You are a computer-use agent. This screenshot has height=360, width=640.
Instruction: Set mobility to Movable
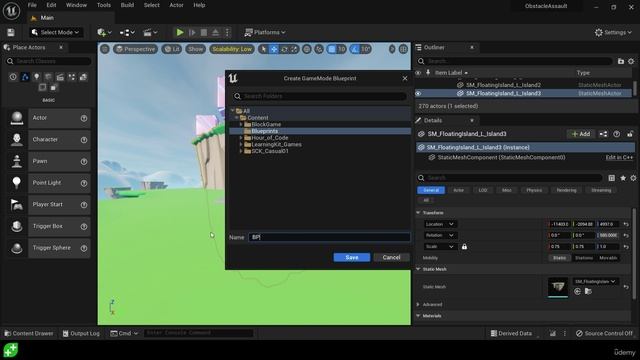click(x=608, y=258)
